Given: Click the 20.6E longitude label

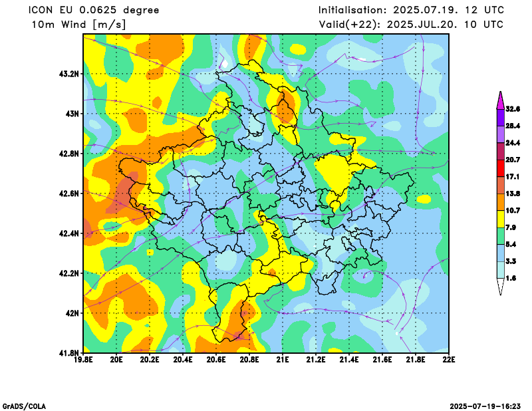Looking at the screenshot, I should [216, 359].
